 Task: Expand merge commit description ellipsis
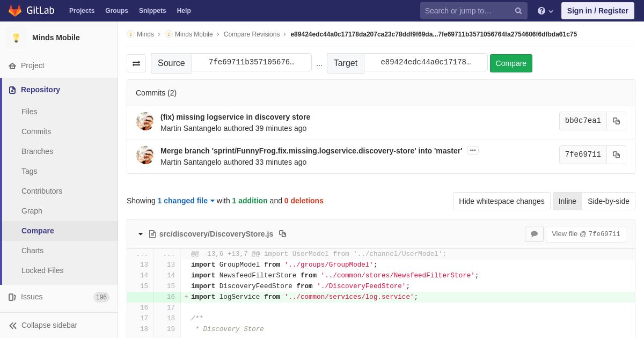click(x=473, y=150)
